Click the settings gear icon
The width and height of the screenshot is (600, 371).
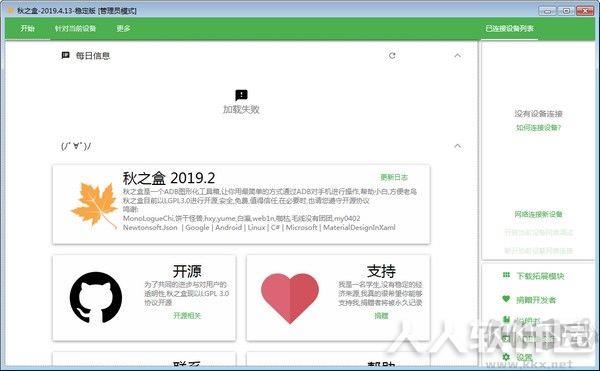(506, 357)
